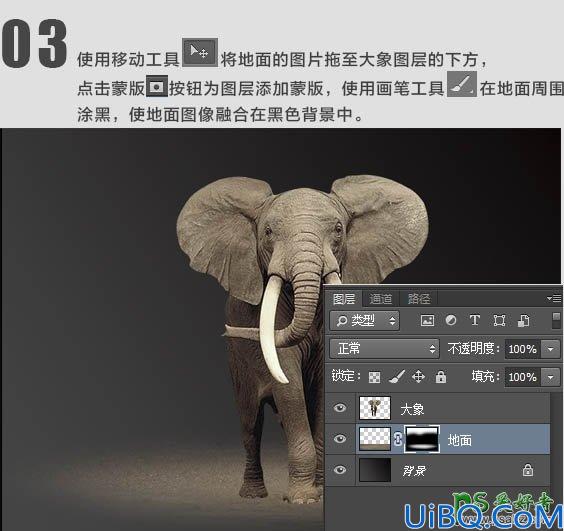Screen dimensions: 564x531
Task: Click the 不透明度 opacity value field
Action: pos(522,349)
